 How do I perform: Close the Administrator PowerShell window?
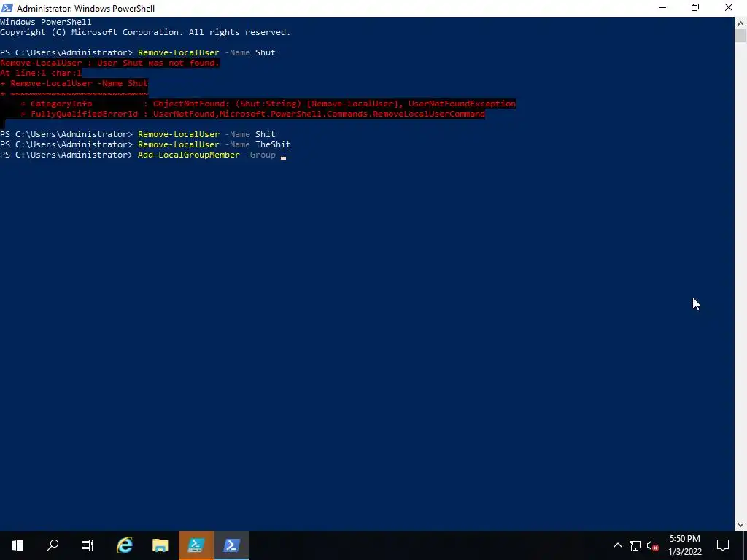(729, 8)
